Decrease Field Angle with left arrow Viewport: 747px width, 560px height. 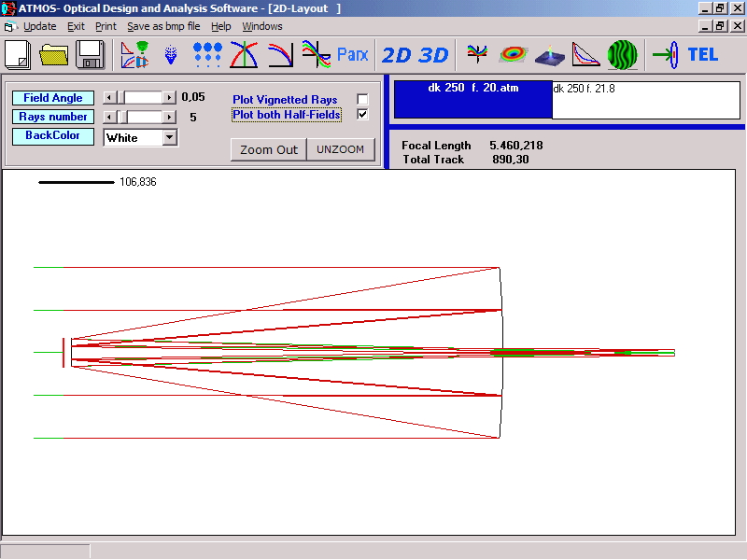click(x=108, y=97)
